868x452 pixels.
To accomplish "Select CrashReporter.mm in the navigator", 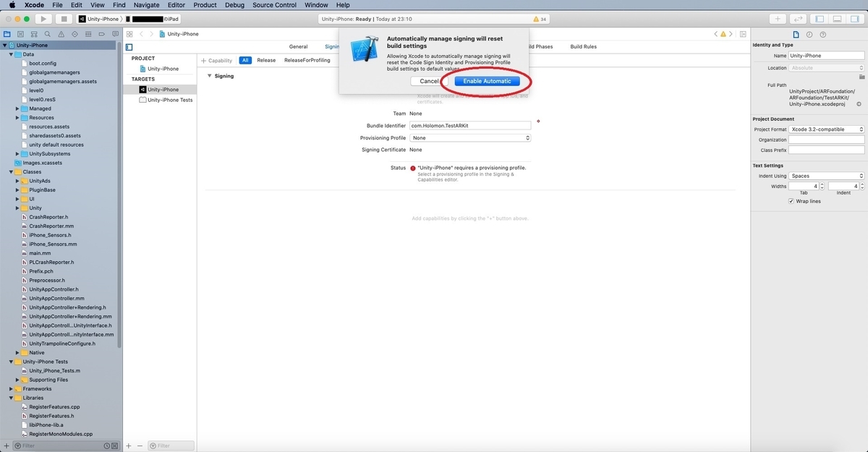I will [x=51, y=226].
